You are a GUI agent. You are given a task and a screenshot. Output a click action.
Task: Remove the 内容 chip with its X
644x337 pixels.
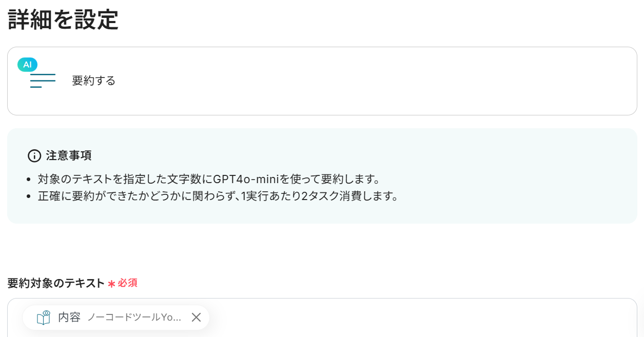click(196, 318)
